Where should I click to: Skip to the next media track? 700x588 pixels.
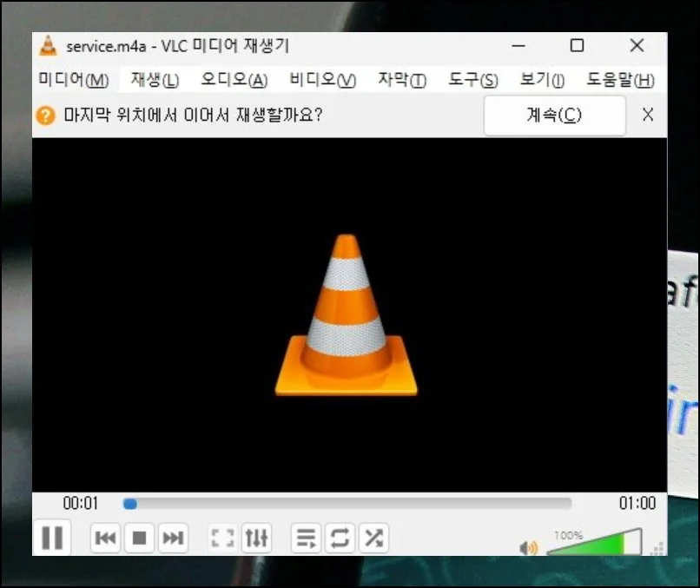point(174,538)
